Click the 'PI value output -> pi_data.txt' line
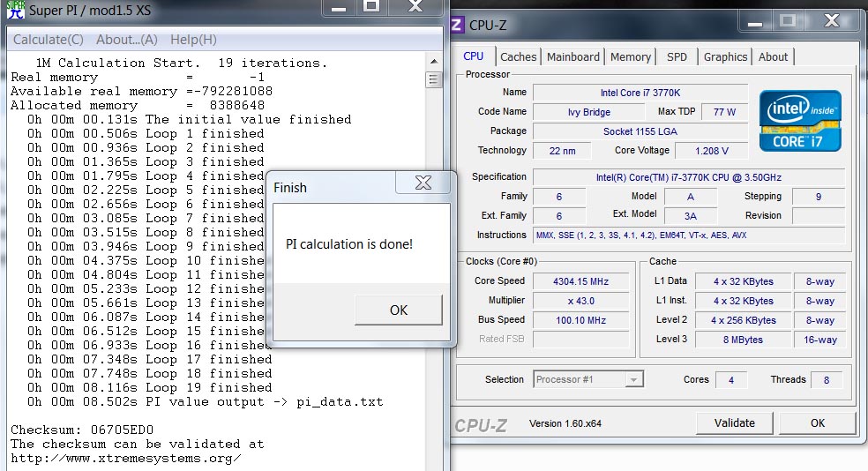Viewport: 868px width, 471px height. point(205,402)
